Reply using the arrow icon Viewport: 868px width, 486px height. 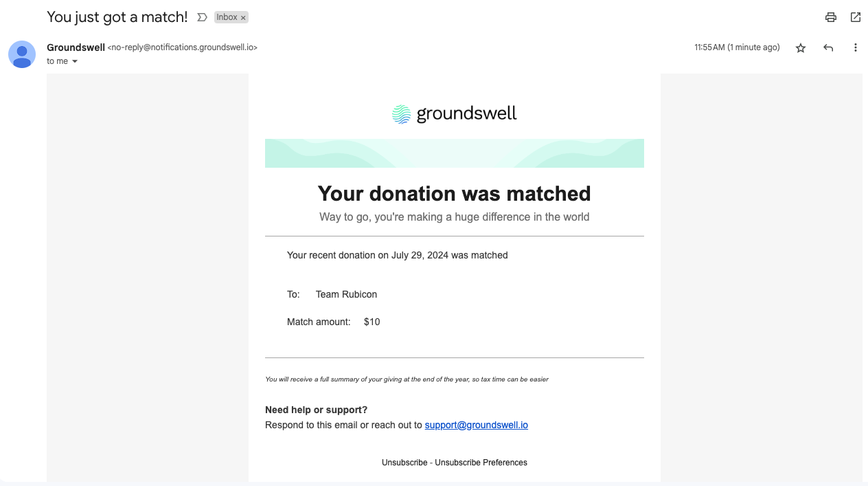coord(828,48)
